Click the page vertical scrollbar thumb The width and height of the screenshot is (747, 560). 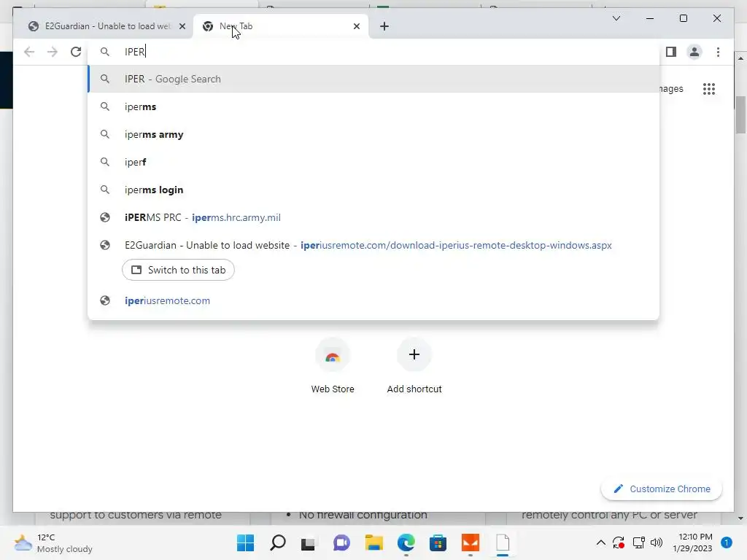coord(740,114)
